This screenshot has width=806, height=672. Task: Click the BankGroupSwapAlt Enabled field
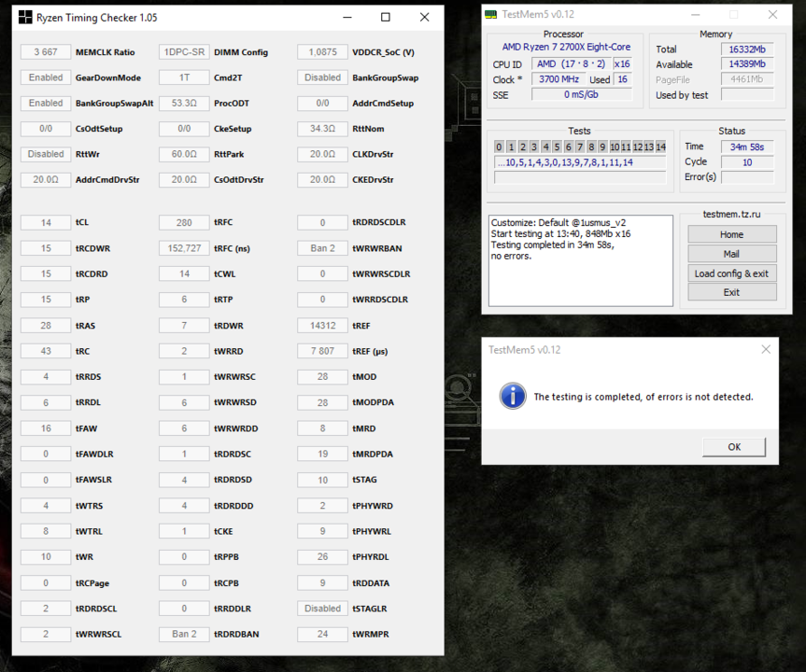click(x=46, y=103)
